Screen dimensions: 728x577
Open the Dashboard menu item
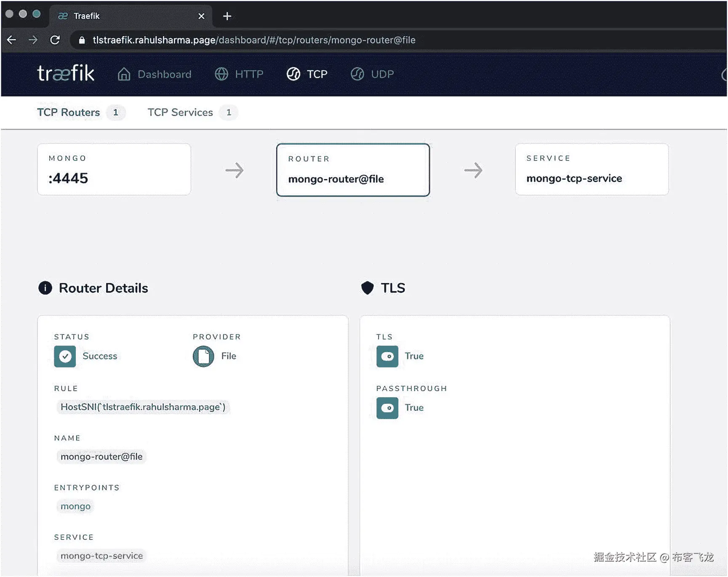155,74
